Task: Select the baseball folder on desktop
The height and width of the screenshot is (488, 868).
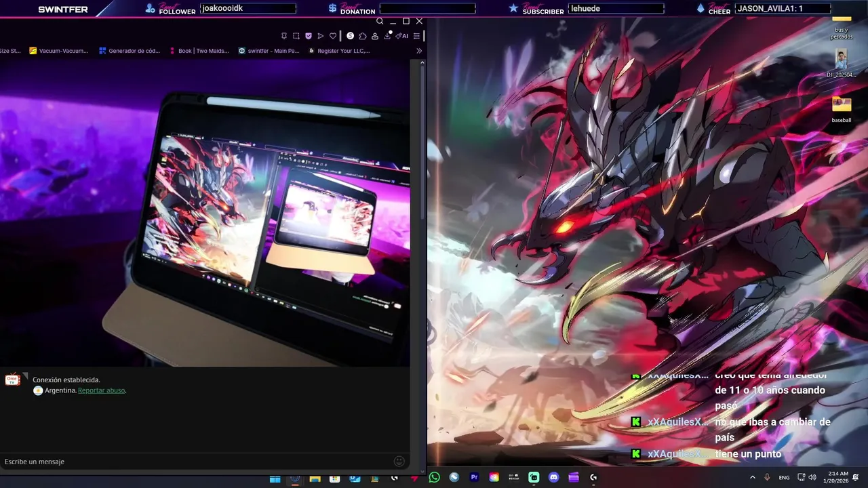Action: [x=842, y=109]
